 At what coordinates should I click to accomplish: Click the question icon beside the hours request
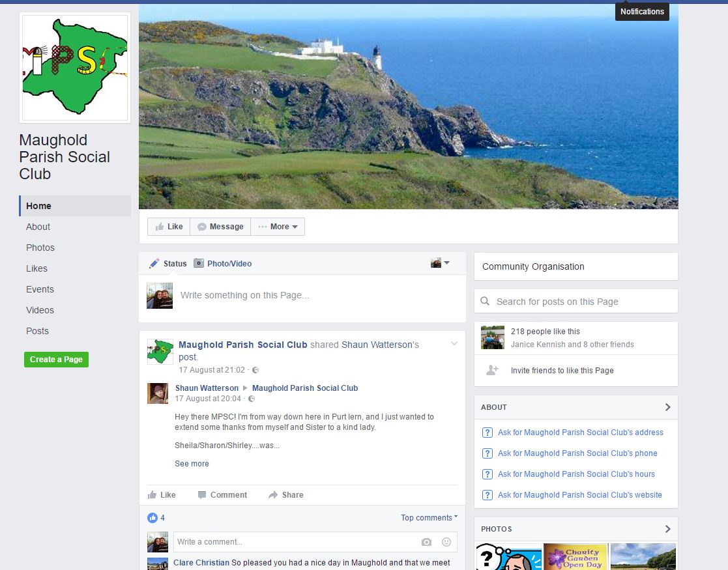pos(487,474)
